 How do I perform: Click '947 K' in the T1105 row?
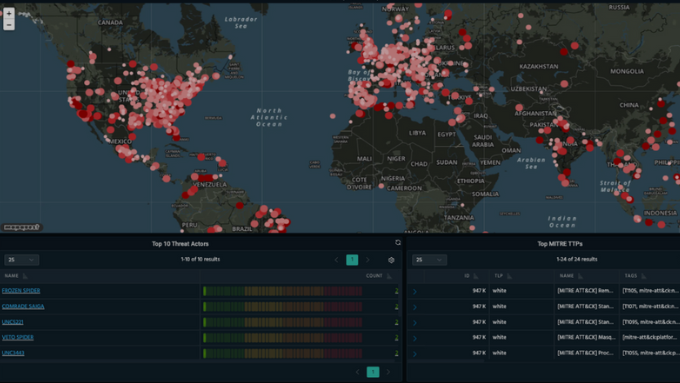pyautogui.click(x=479, y=291)
